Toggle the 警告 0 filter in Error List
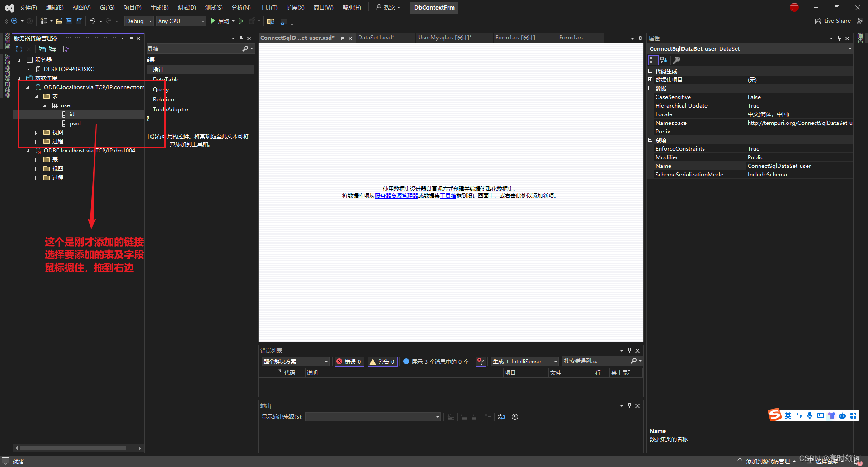The image size is (868, 467). tap(382, 361)
